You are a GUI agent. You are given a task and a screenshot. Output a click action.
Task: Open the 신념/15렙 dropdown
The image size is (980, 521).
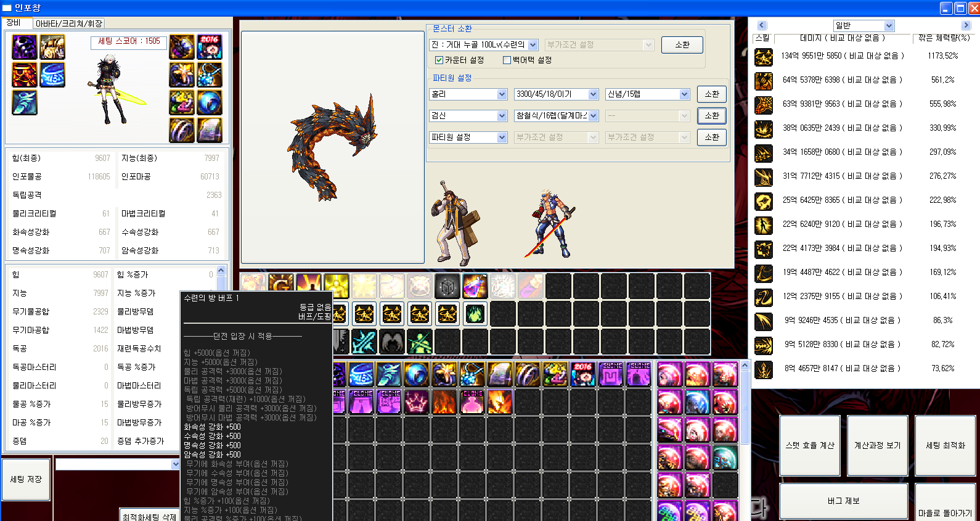pos(648,94)
